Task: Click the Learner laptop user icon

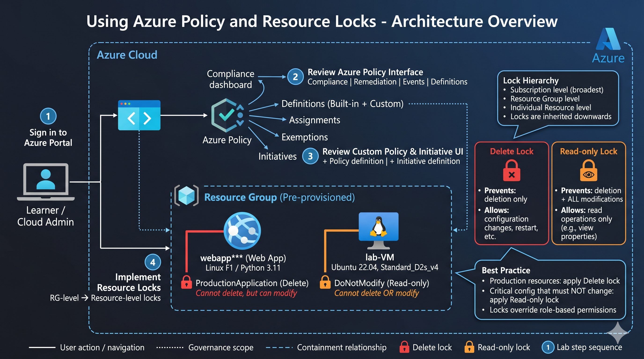Action: coord(46,182)
